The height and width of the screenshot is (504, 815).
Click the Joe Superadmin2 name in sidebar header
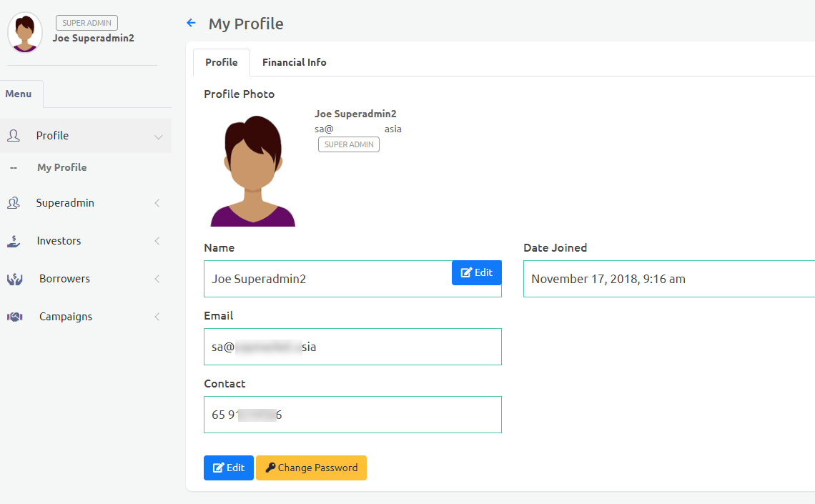[x=94, y=38]
